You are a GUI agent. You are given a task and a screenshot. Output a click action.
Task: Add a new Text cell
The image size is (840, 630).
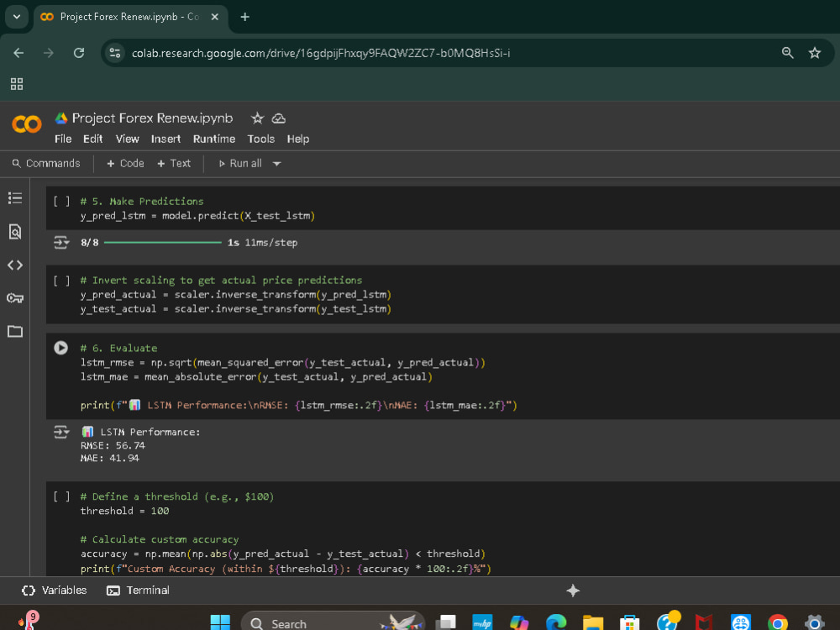174,164
